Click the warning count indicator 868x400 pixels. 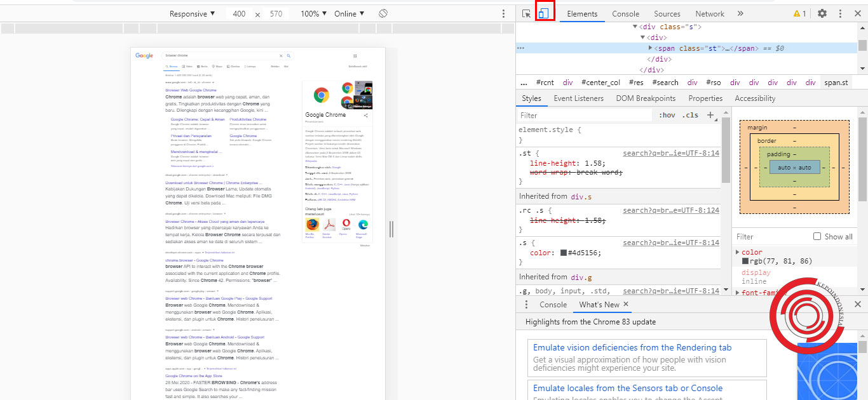(x=799, y=13)
